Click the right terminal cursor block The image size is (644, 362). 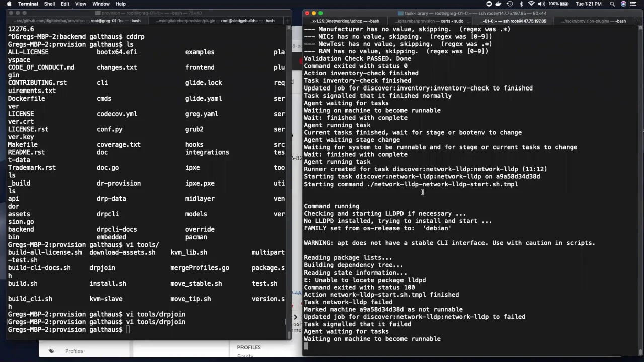tap(306, 346)
